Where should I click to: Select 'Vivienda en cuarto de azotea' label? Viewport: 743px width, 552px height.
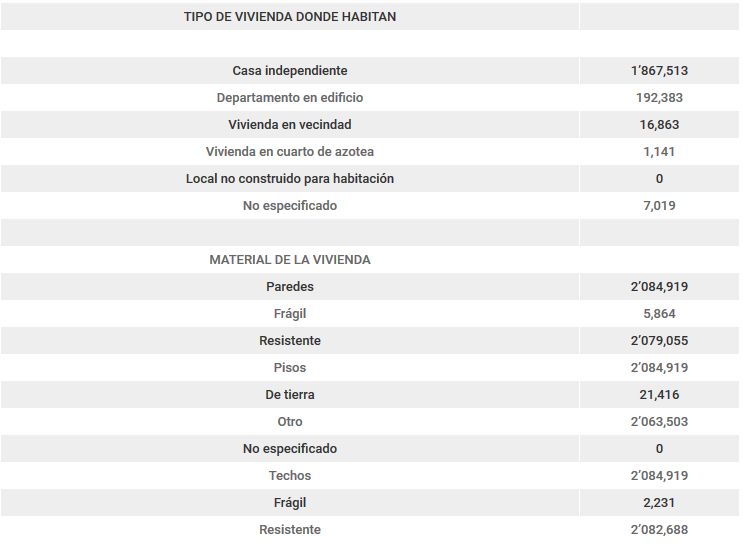pyautogui.click(x=290, y=152)
